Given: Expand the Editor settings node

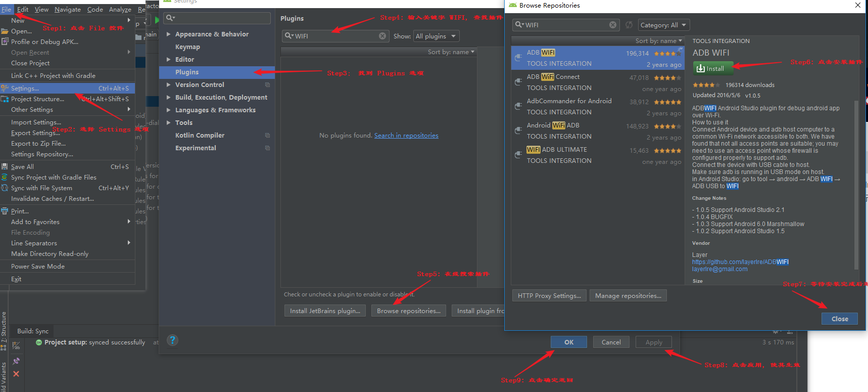Looking at the screenshot, I should 169,60.
